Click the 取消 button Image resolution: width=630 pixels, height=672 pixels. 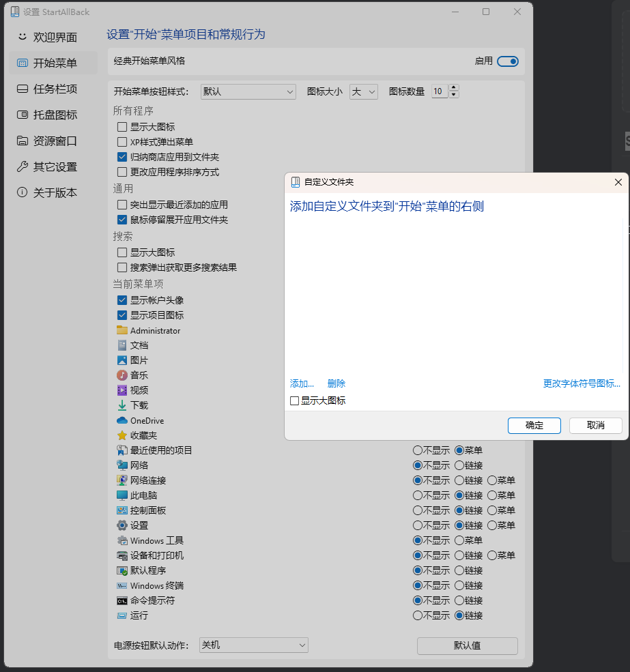tap(596, 426)
